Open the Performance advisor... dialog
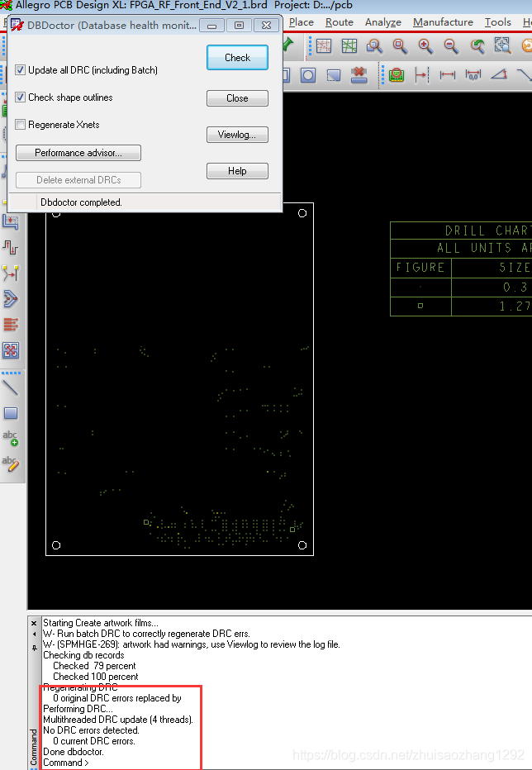This screenshot has height=770, width=532. 78,153
